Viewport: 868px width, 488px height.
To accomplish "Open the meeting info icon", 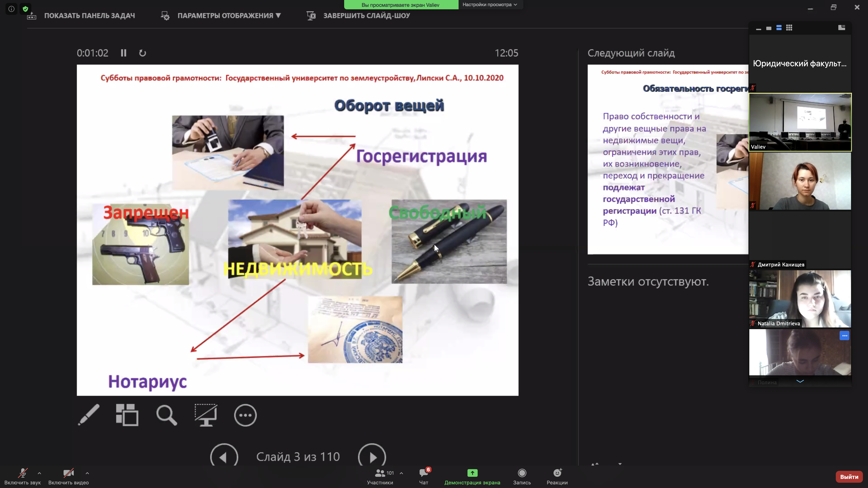I will tap(11, 9).
